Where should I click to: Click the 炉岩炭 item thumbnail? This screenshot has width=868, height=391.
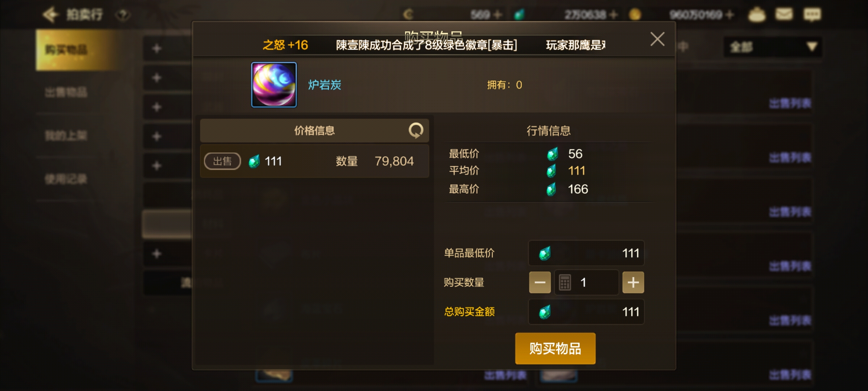coord(274,85)
